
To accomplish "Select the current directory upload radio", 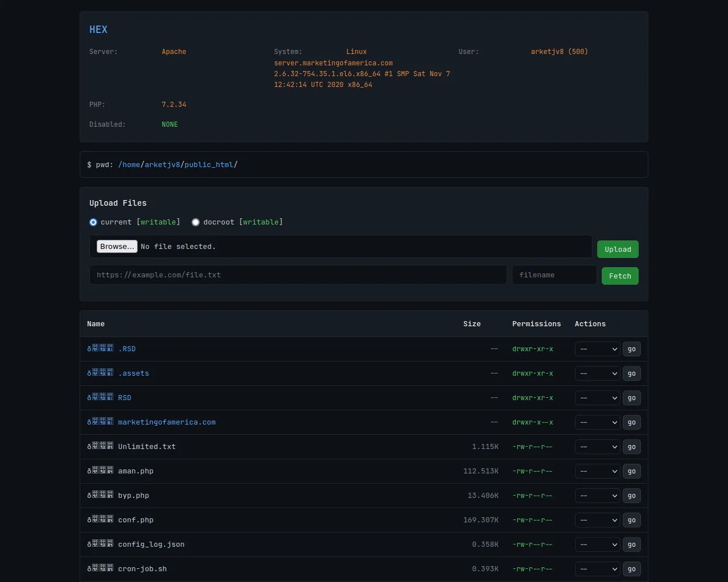I will (93, 222).
